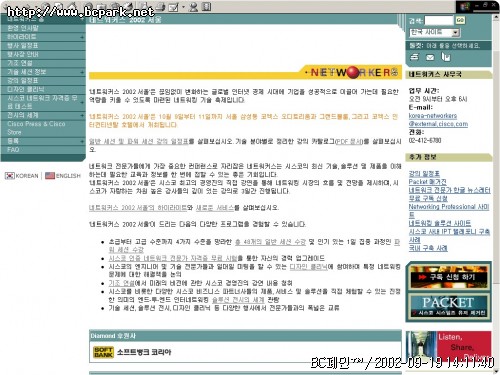Switch language via the ENGLISH link
The width and height of the screenshot is (500, 375).
tap(68, 176)
